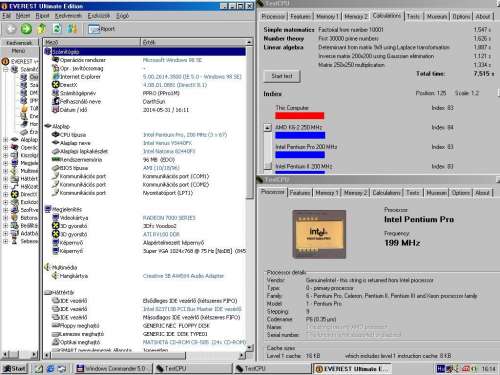Click the red This Computer index bar
This screenshot has width=500, height=375.
[x=299, y=116]
